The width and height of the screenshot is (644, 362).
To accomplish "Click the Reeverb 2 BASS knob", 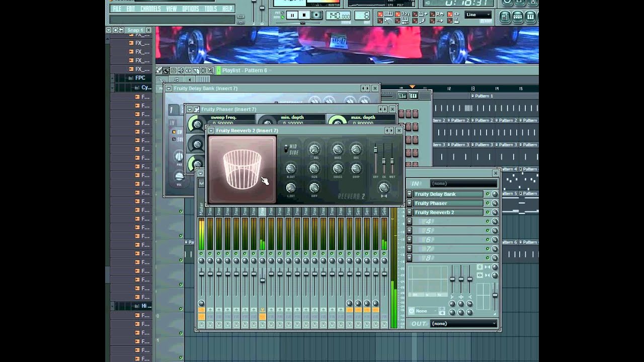I will tap(338, 149).
